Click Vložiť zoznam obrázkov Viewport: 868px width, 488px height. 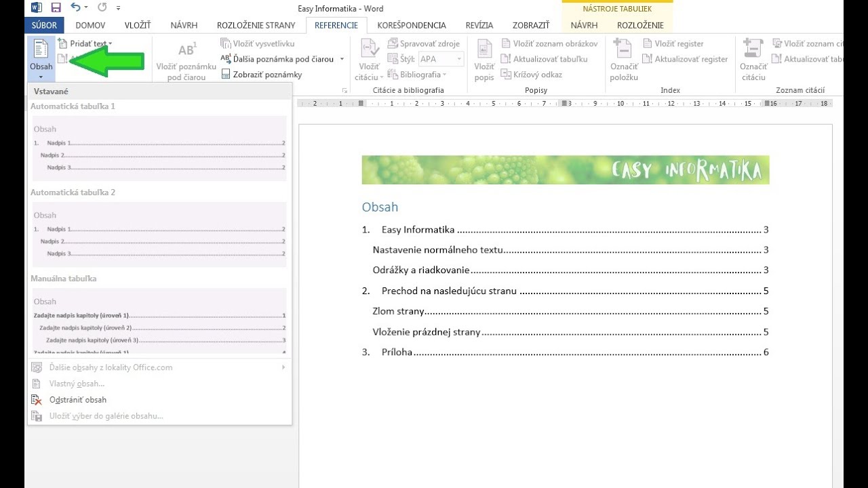coord(549,43)
